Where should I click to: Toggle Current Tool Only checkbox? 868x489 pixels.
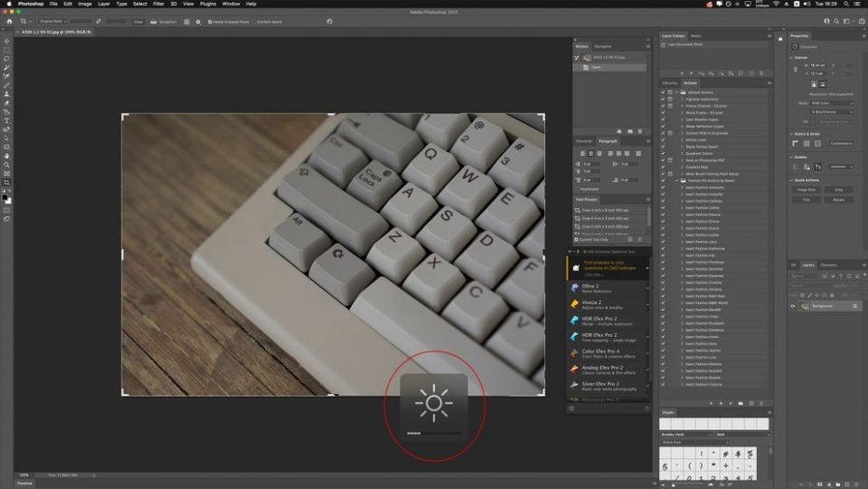[x=577, y=239]
